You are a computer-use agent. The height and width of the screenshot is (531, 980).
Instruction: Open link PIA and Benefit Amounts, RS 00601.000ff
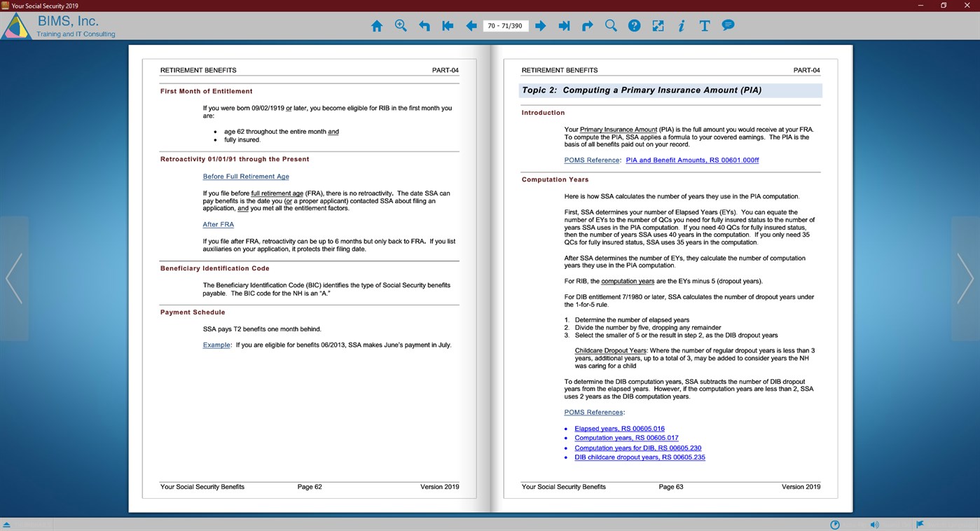click(x=692, y=159)
